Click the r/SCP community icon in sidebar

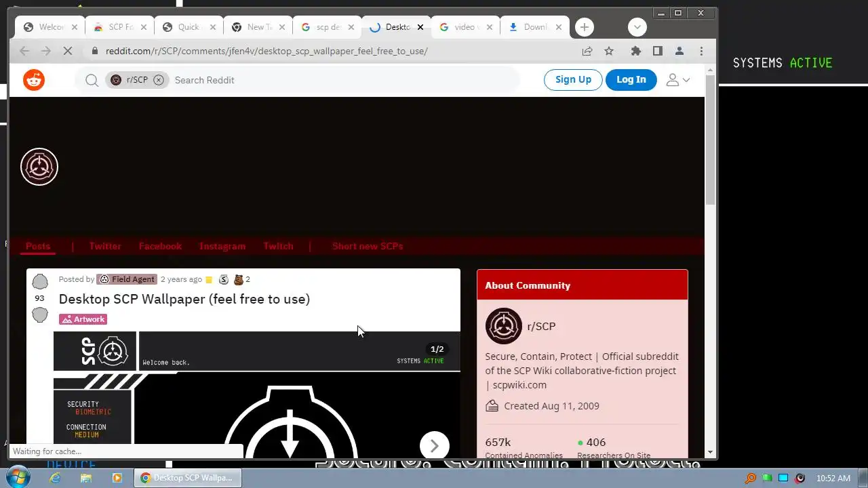(503, 326)
